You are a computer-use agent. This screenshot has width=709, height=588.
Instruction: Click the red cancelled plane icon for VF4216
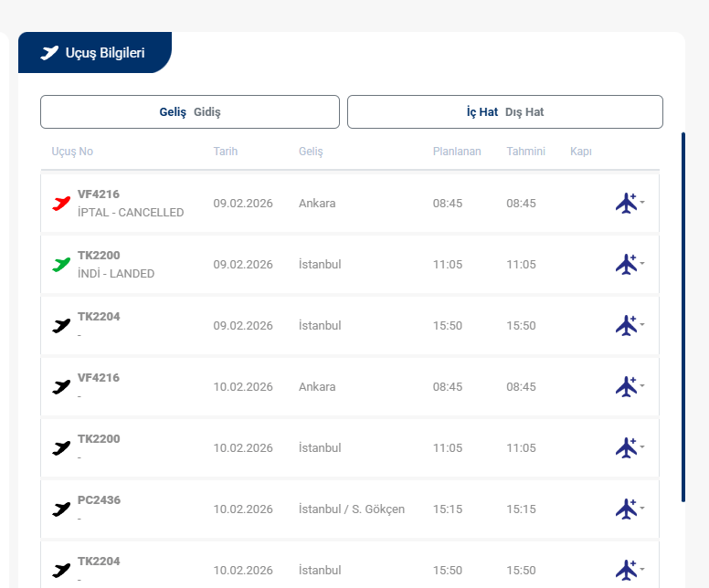pyautogui.click(x=61, y=204)
